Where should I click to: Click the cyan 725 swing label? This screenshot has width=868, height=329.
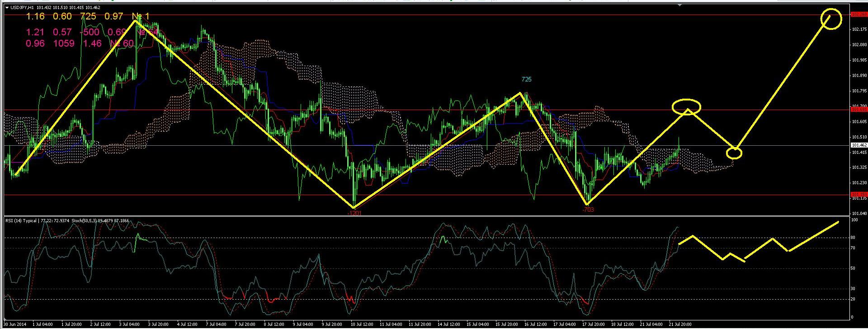click(526, 79)
